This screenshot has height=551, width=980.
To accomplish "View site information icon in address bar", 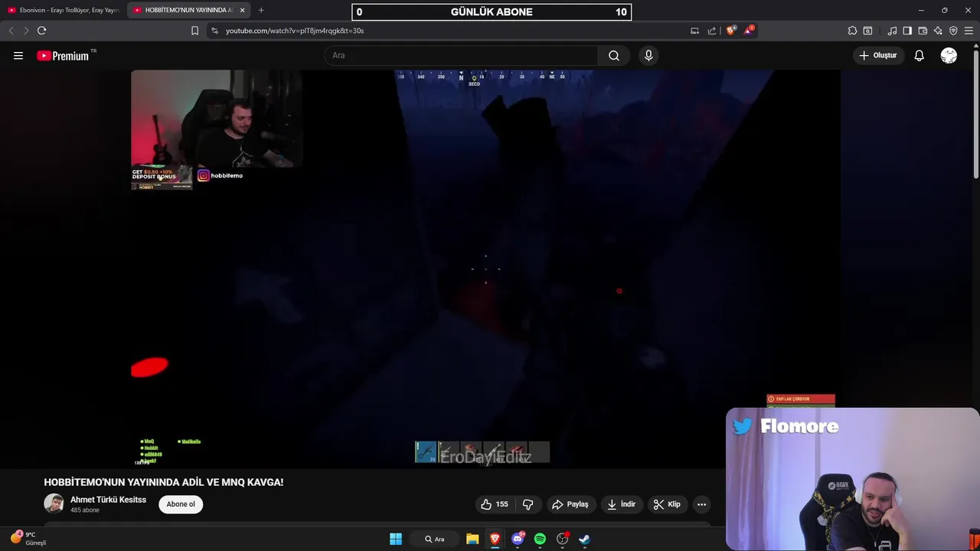I will 214,31.
